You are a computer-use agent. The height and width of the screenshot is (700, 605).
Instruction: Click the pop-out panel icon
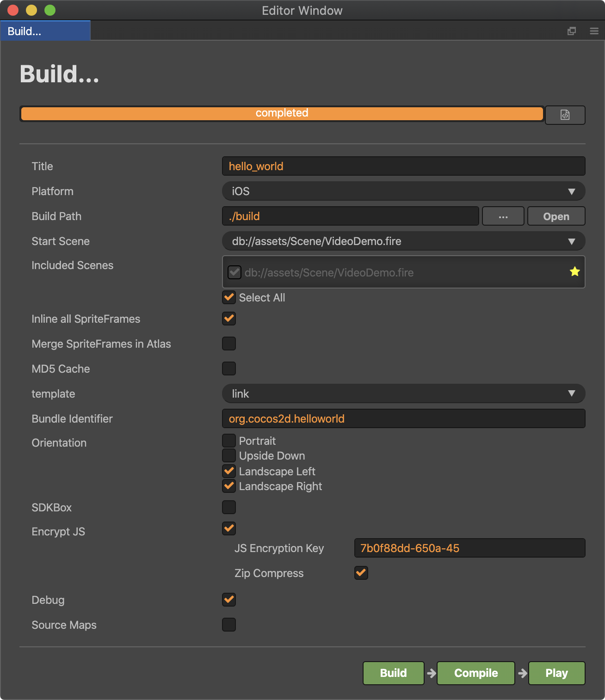[572, 31]
